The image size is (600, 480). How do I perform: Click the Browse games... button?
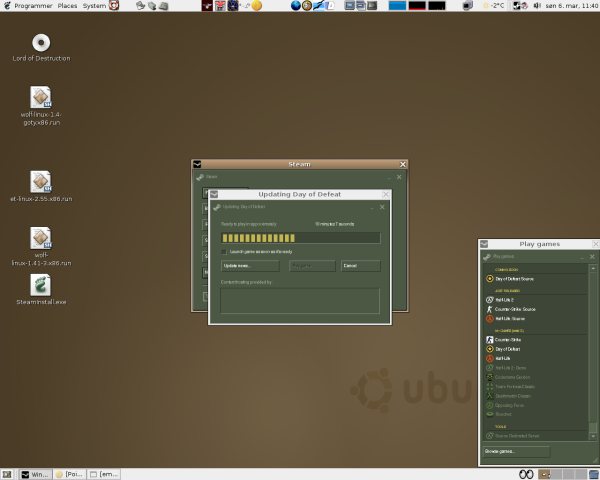(516, 451)
